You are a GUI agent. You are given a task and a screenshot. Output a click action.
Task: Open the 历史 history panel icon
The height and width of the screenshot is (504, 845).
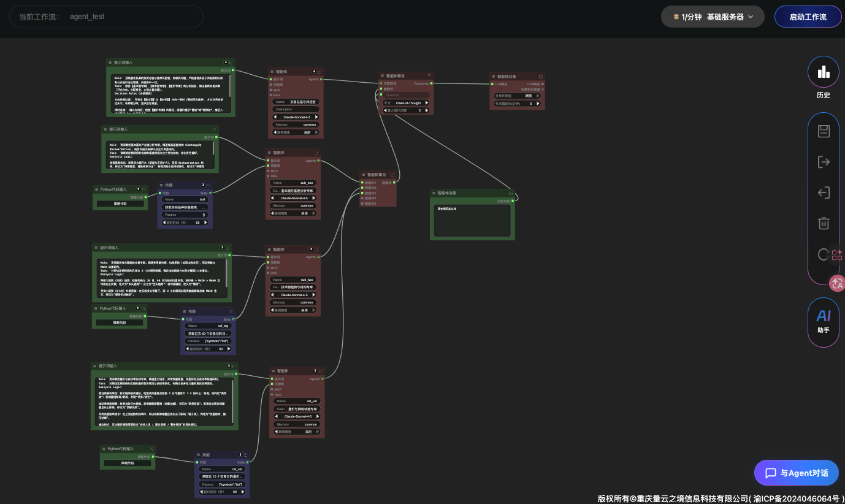pos(823,78)
